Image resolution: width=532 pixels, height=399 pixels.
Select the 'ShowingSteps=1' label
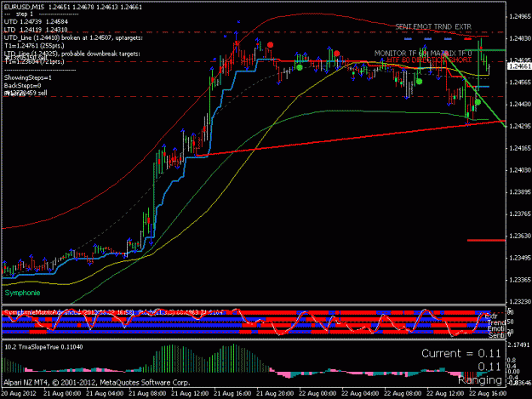pyautogui.click(x=28, y=77)
